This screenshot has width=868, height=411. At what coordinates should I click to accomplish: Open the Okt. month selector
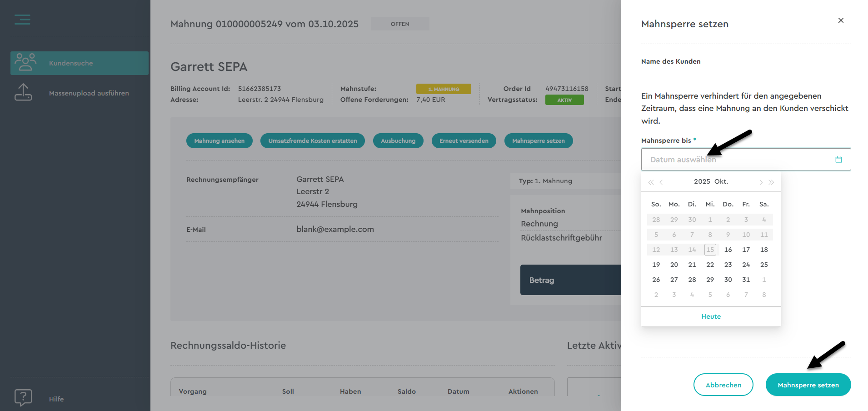pos(721,181)
